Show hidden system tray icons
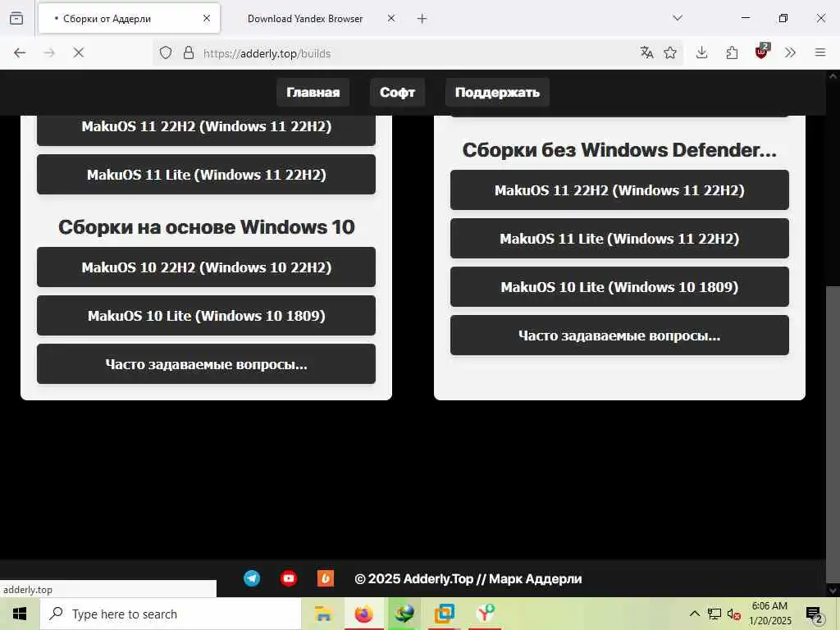The height and width of the screenshot is (630, 840). click(x=694, y=614)
